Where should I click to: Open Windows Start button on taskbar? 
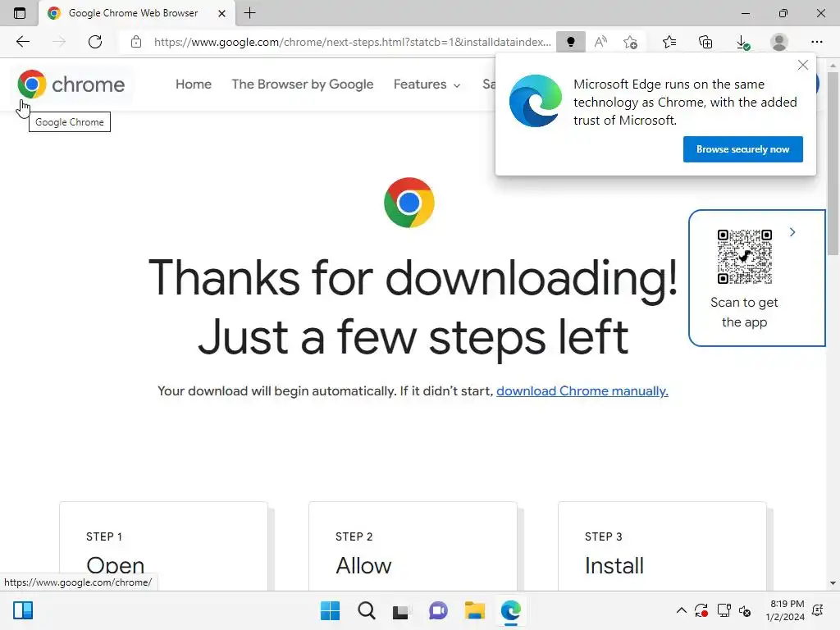coord(330,610)
